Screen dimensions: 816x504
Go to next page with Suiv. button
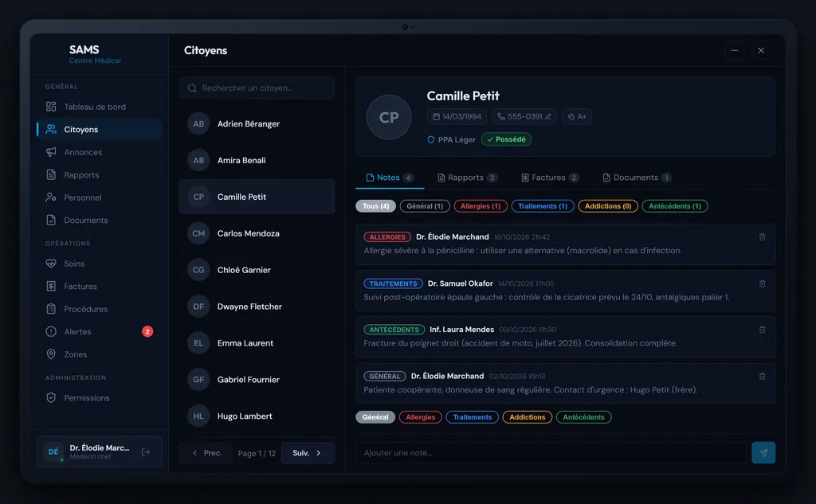pos(308,453)
